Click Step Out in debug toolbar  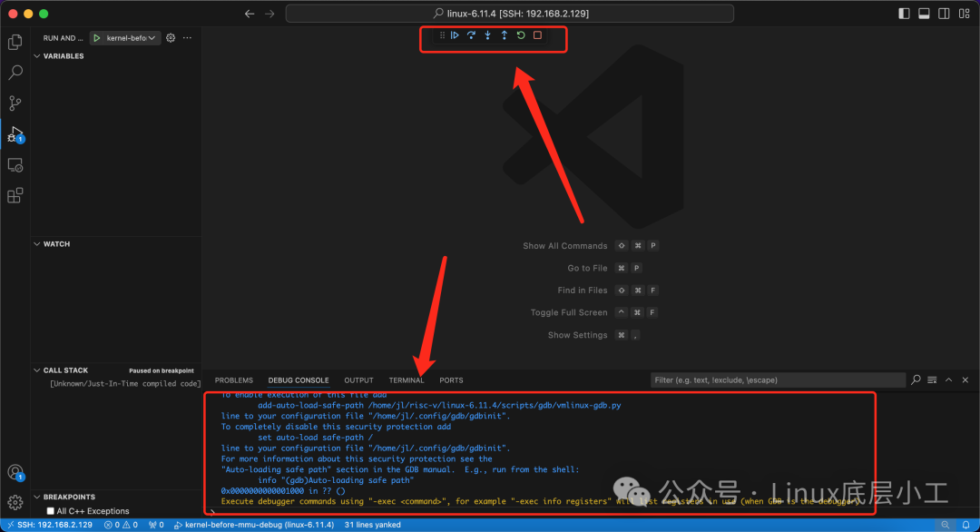505,35
